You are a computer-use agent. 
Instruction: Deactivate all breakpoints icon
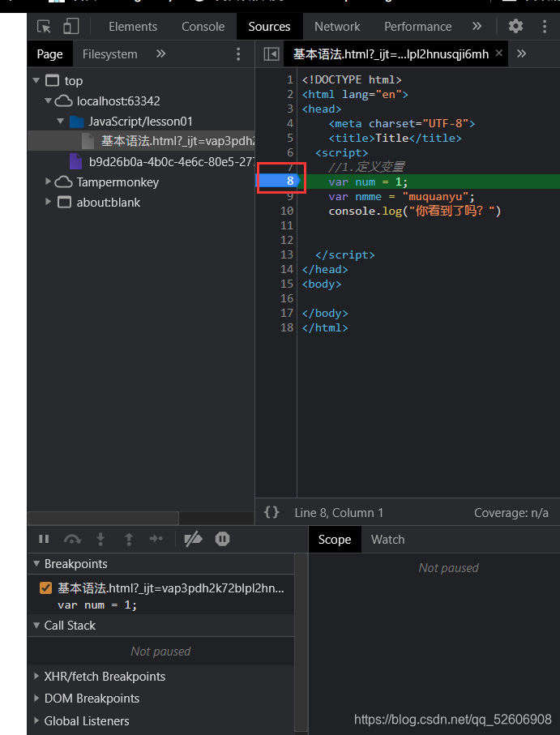pyautogui.click(x=193, y=539)
